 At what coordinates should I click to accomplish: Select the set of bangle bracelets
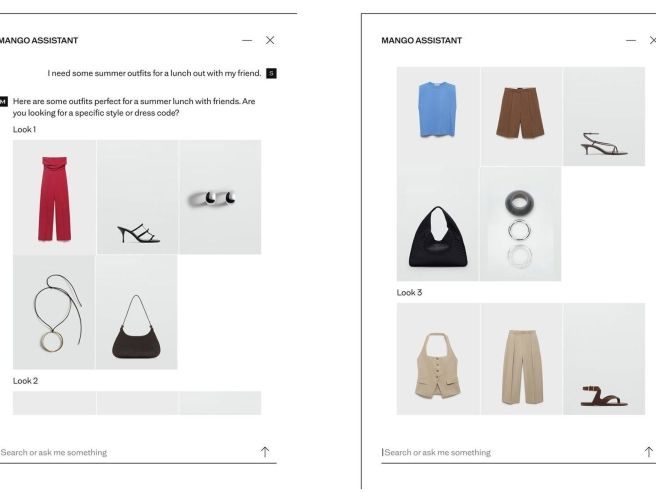[x=520, y=224]
